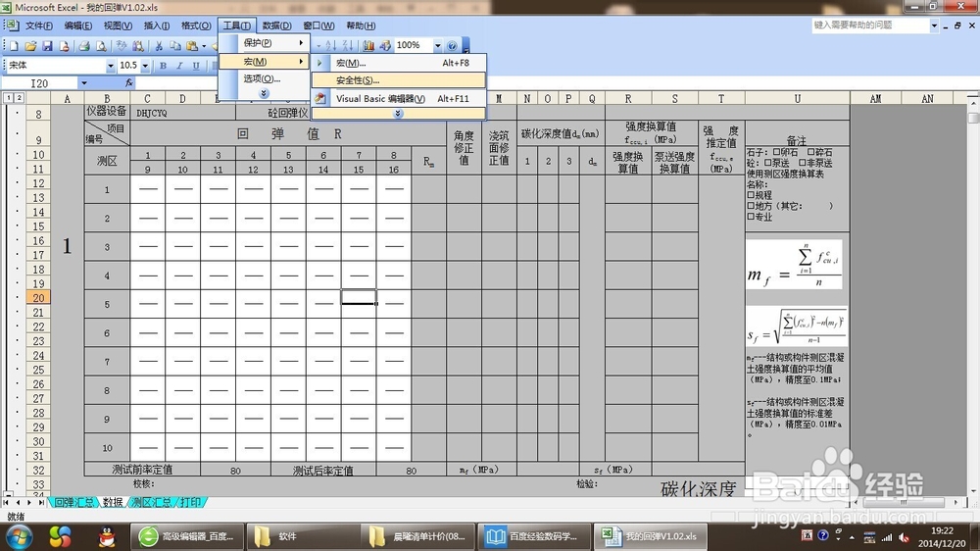Apply Italic formatting button
980x551 pixels.
click(x=179, y=65)
